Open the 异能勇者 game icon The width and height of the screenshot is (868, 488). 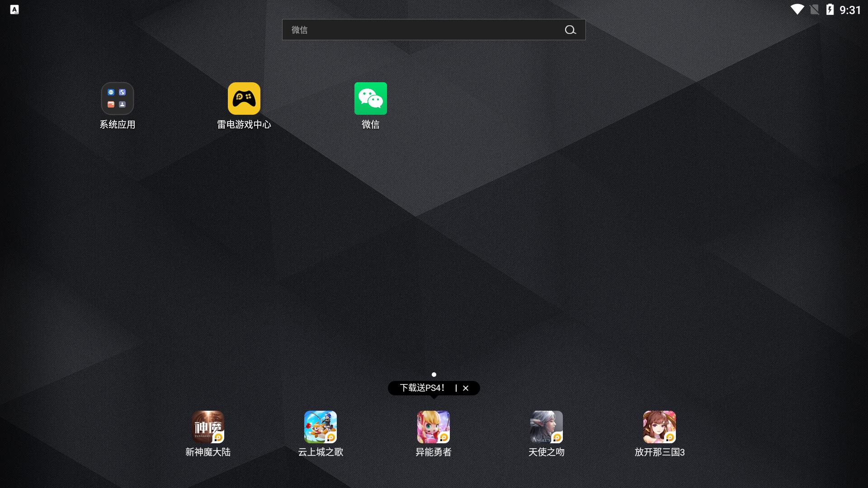coord(434,427)
